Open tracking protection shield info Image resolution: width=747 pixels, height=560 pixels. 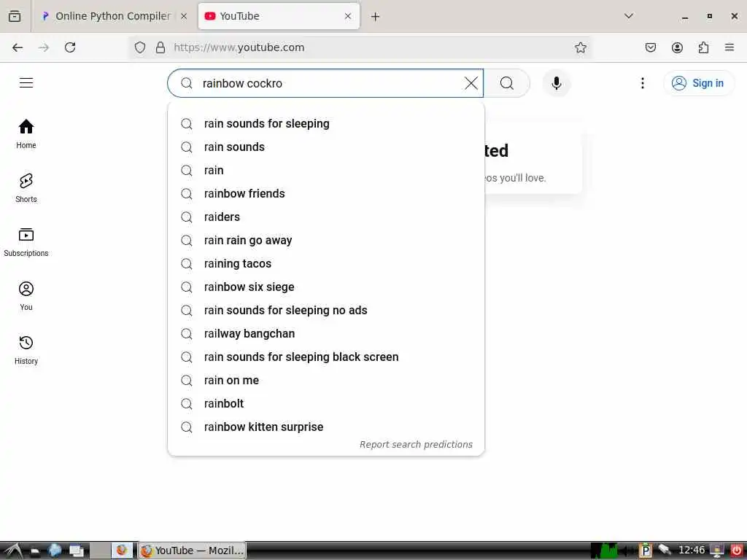coord(139,47)
